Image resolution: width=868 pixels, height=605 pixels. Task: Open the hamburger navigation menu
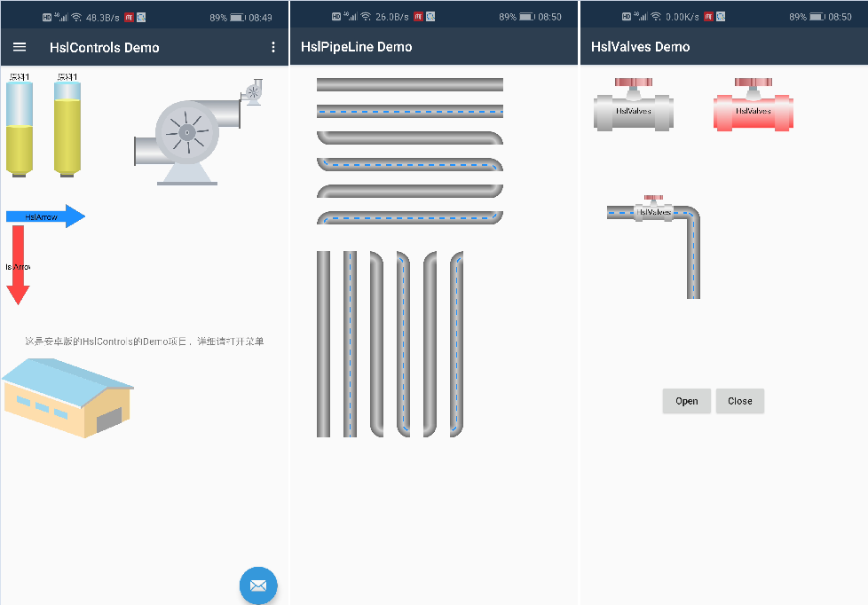pos(20,47)
